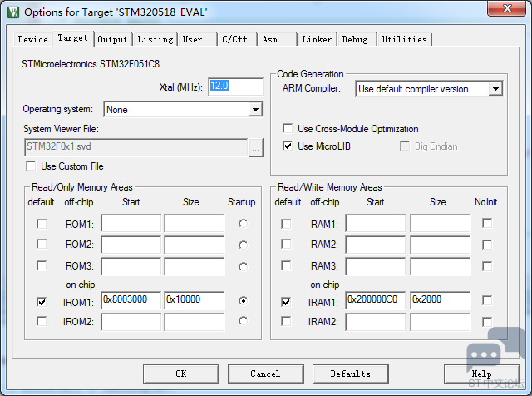532x396 pixels.
Task: Enable NoInit for RAM3
Action: click(x=487, y=266)
